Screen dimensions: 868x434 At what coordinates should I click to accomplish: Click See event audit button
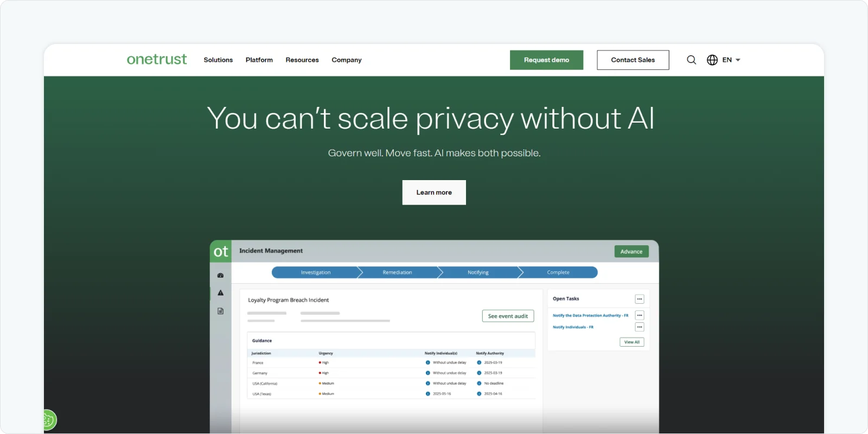[508, 316]
